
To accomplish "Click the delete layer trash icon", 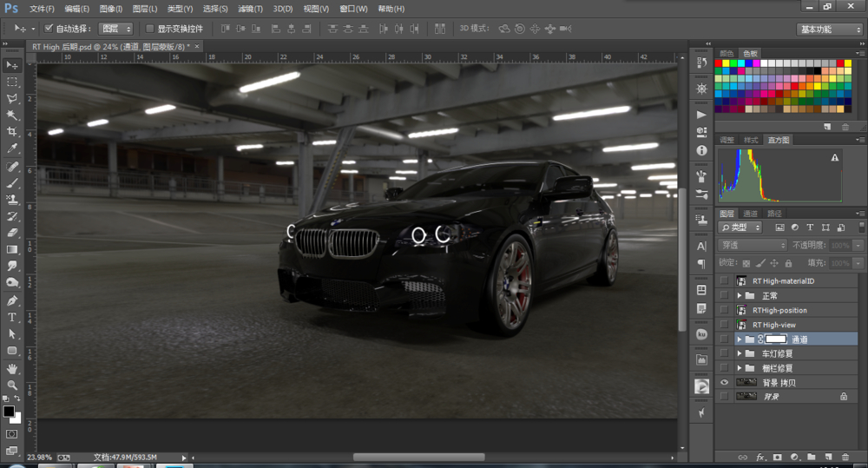I will [845, 457].
